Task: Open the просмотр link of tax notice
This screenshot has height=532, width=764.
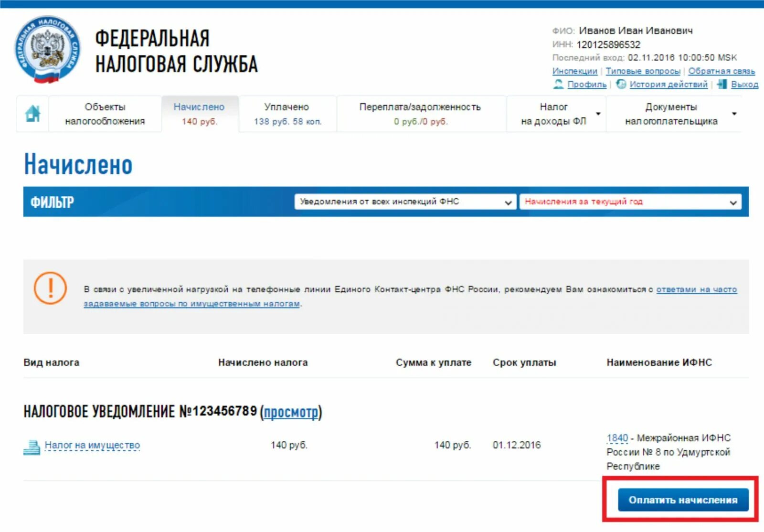Action: pyautogui.click(x=291, y=412)
